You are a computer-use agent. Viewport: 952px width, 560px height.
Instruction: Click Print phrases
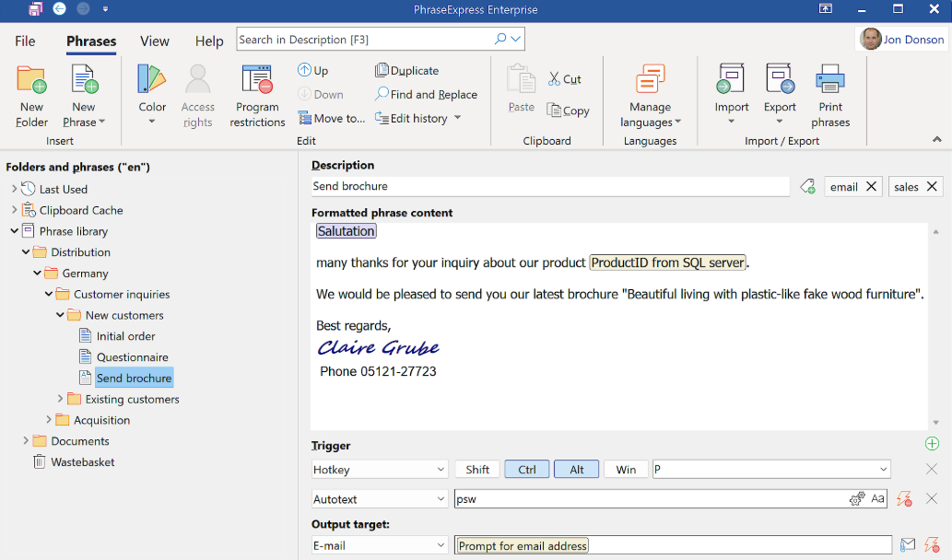(x=830, y=95)
